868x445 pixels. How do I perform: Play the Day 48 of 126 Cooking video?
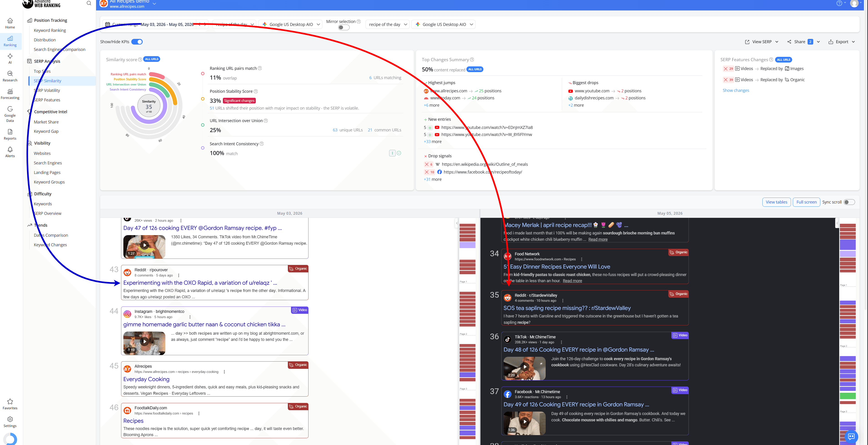point(525,367)
